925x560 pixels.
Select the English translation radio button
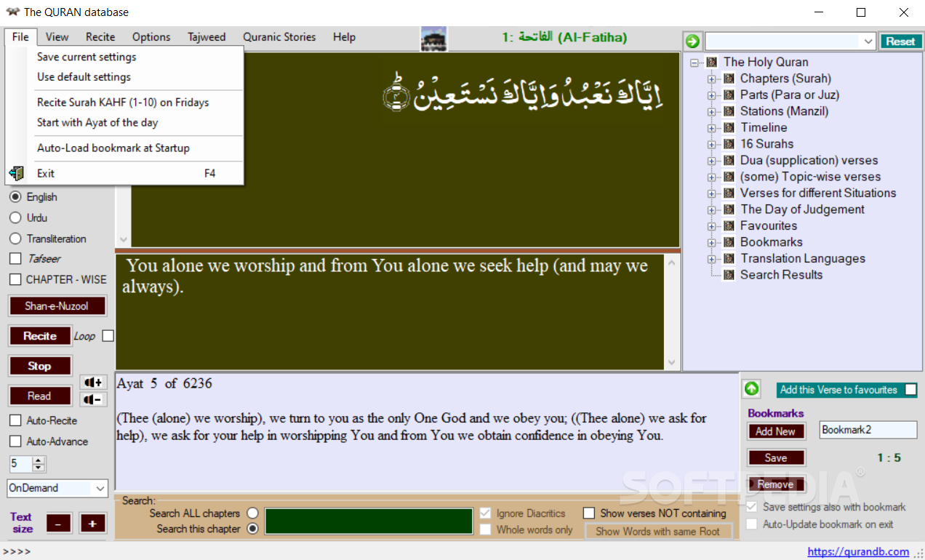tap(15, 197)
